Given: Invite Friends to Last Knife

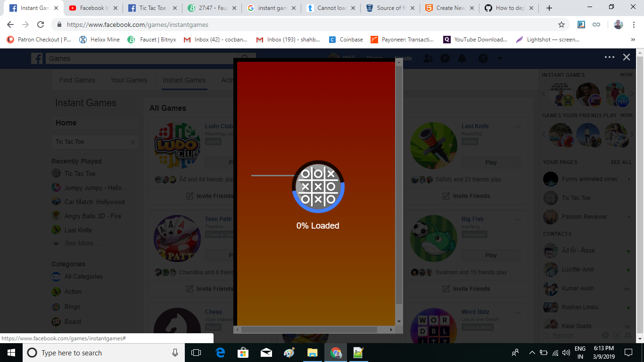Looking at the screenshot, I should pos(466,196).
